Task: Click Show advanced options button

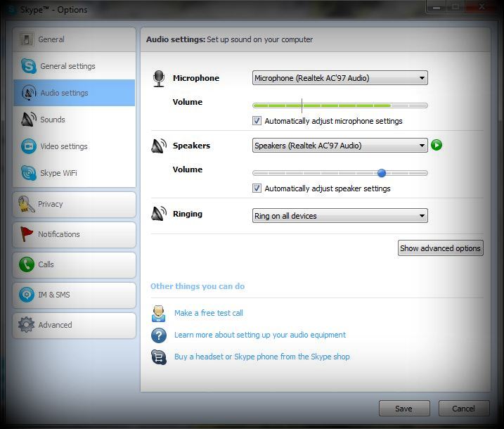Action: [x=440, y=248]
